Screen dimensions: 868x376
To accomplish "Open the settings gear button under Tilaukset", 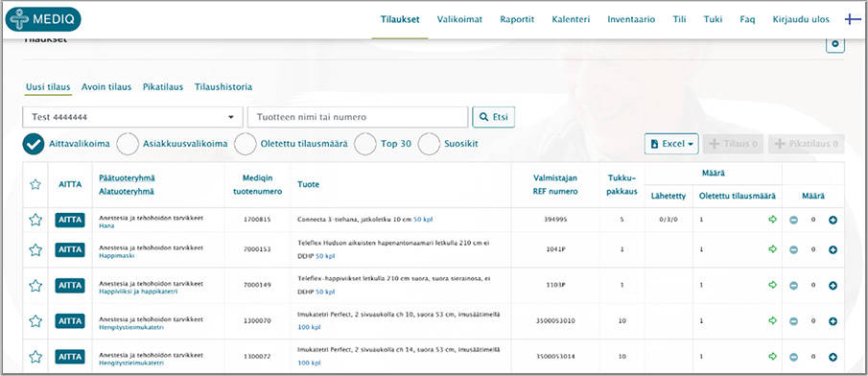I will coord(835,44).
